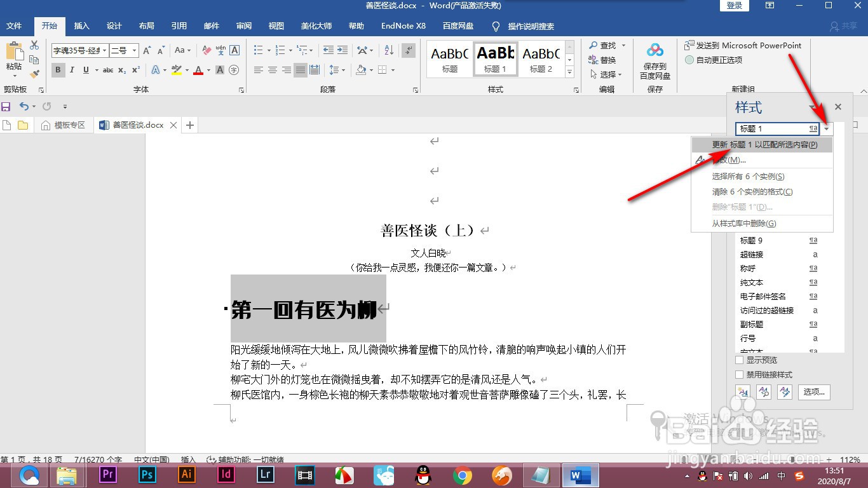Enable 禁用链接样式 checkbox
868x488 pixels.
(x=739, y=375)
